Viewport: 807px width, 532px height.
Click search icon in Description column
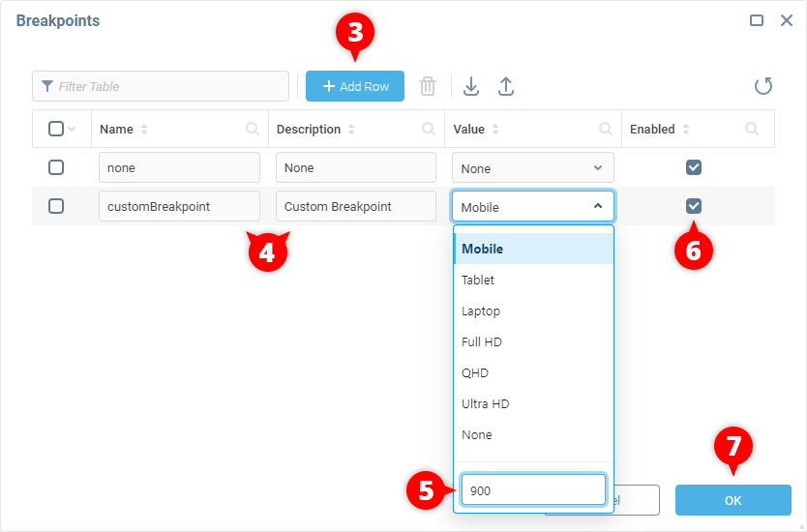[x=429, y=129]
